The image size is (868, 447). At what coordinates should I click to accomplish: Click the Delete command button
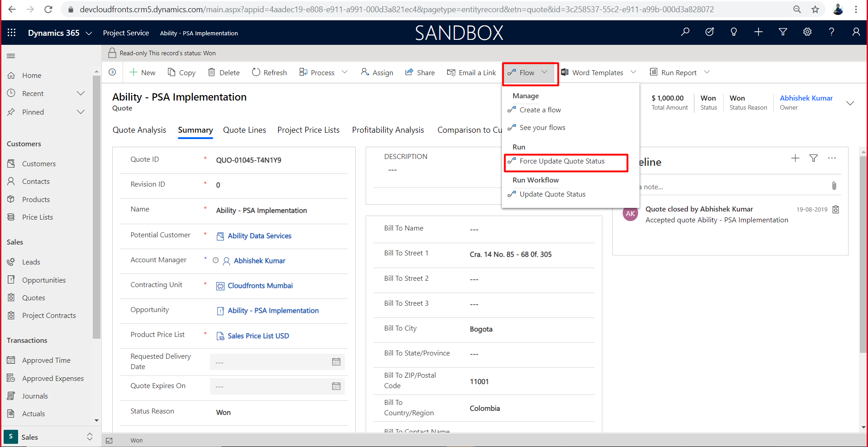pyautogui.click(x=224, y=72)
